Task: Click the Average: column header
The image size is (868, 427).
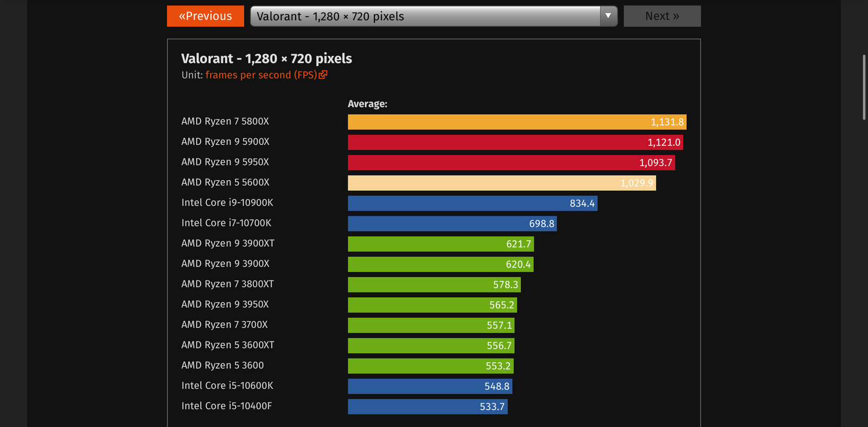Action: click(x=367, y=104)
